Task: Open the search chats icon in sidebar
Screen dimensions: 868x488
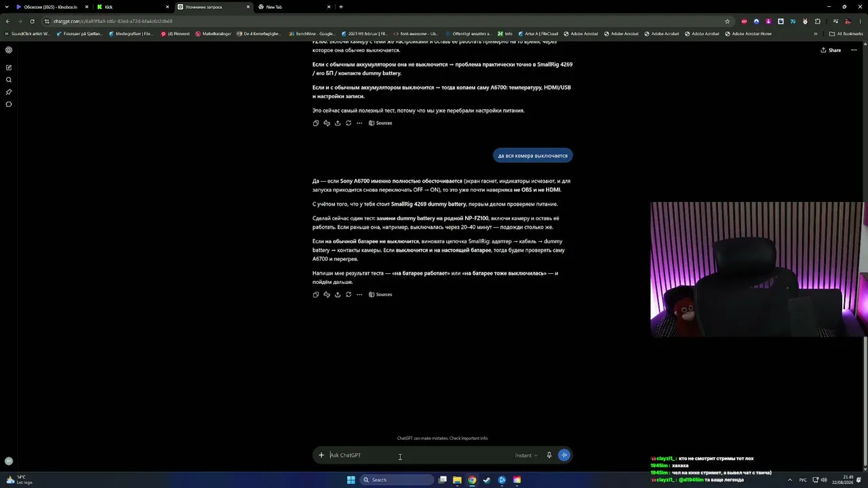Action: (x=9, y=80)
